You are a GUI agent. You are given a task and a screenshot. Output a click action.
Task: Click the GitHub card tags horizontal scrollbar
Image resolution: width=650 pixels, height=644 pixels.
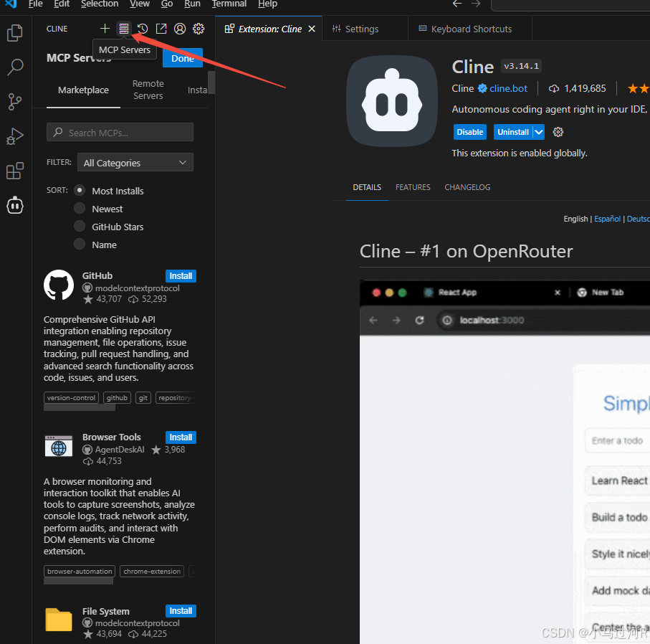click(80, 408)
